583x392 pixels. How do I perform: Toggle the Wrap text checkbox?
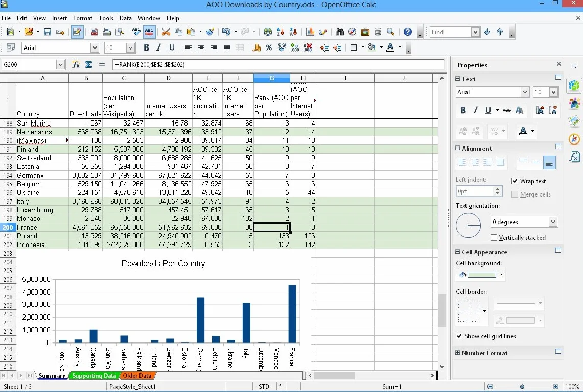pyautogui.click(x=515, y=181)
